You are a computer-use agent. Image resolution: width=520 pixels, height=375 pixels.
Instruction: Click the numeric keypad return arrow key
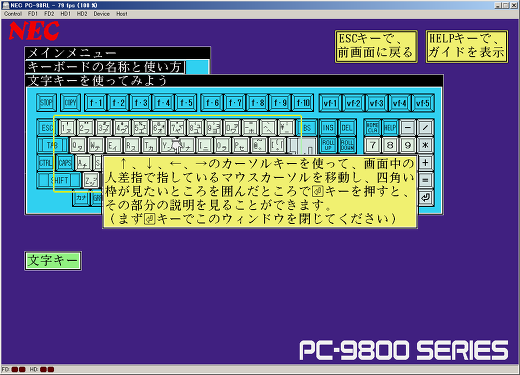(426, 198)
